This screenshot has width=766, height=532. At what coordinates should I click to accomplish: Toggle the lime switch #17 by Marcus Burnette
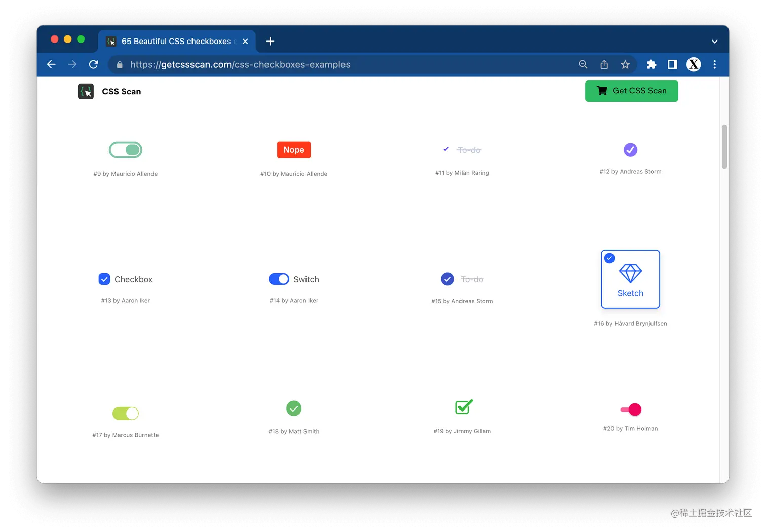126,414
